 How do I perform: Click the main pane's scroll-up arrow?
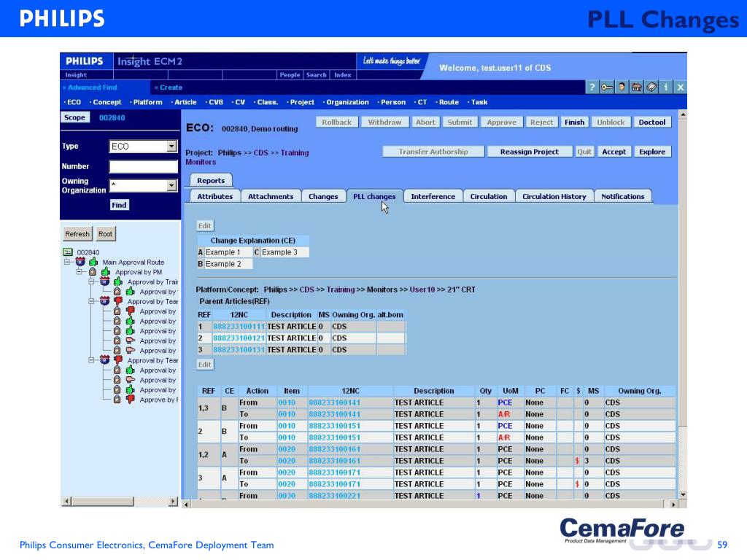click(682, 114)
